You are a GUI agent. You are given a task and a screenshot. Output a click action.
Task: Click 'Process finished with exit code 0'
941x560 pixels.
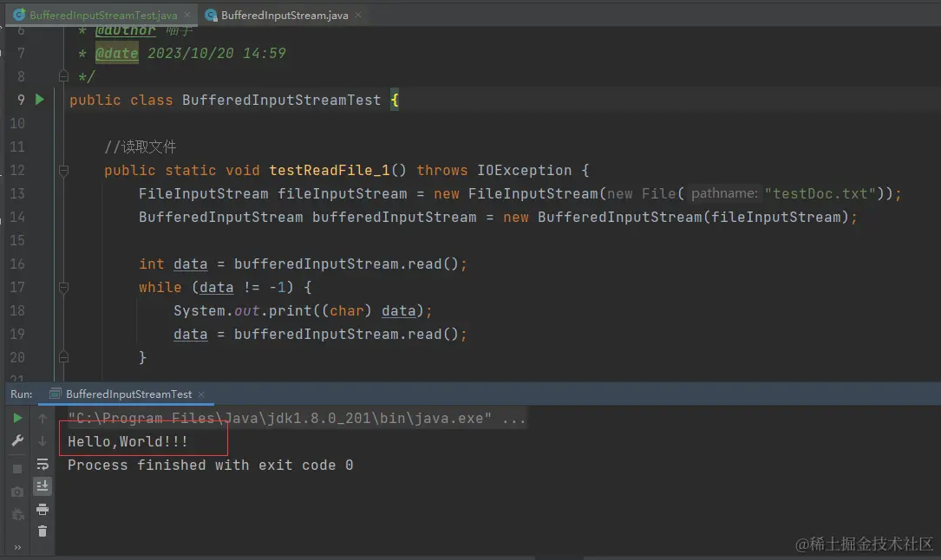pyautogui.click(x=210, y=465)
